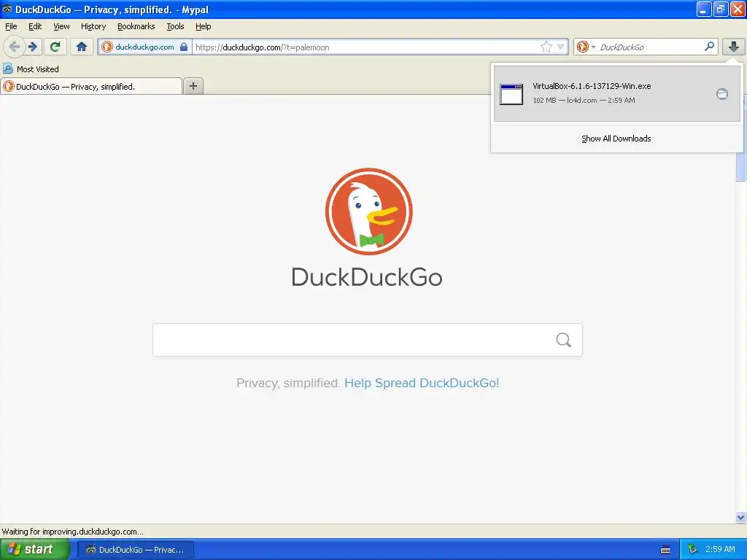Click the page search magnifier button
The width and height of the screenshot is (747, 560).
click(x=564, y=340)
